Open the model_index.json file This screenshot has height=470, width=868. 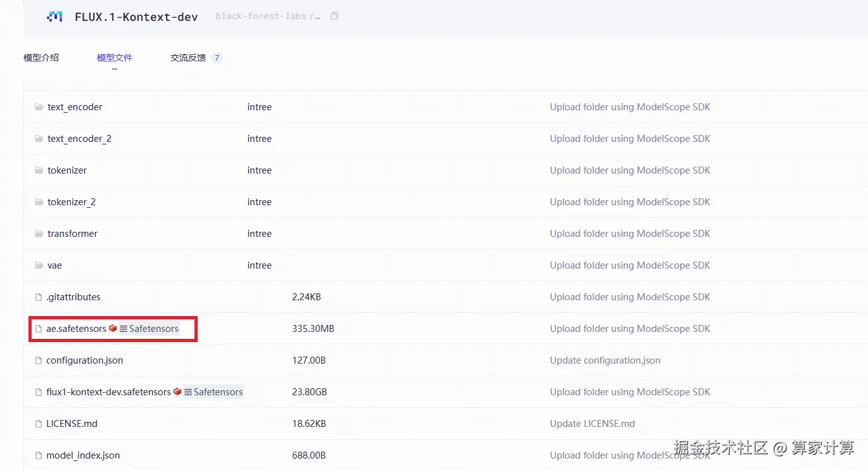click(83, 455)
